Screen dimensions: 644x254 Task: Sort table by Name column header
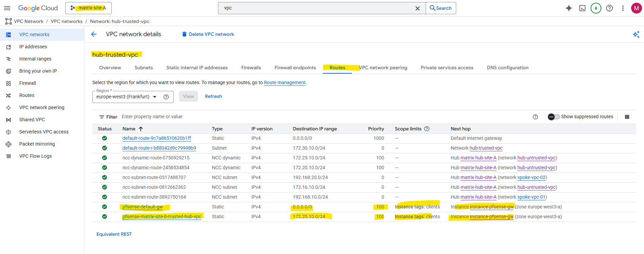point(129,129)
